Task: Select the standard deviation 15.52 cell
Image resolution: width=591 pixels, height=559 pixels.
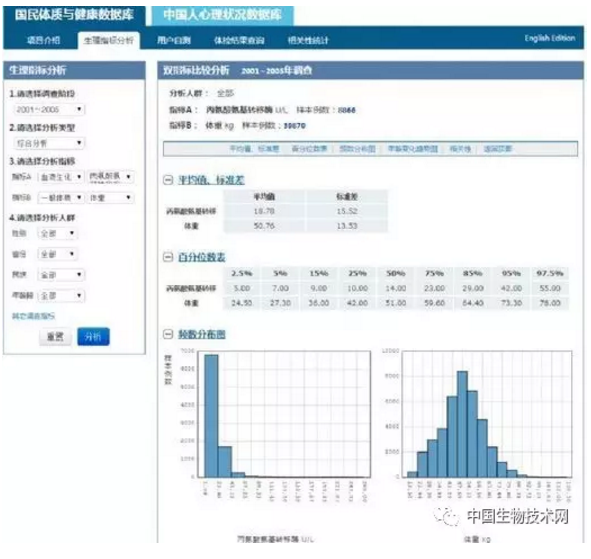Action: (x=347, y=211)
